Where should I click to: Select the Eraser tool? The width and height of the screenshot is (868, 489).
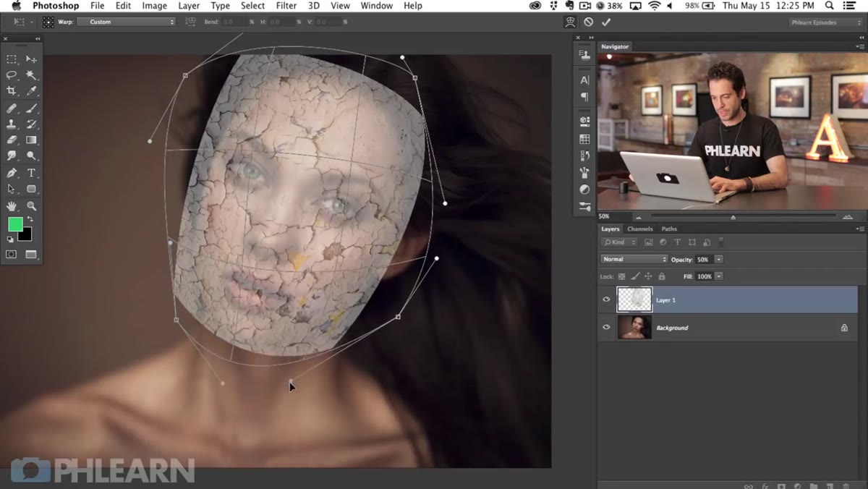(12, 140)
